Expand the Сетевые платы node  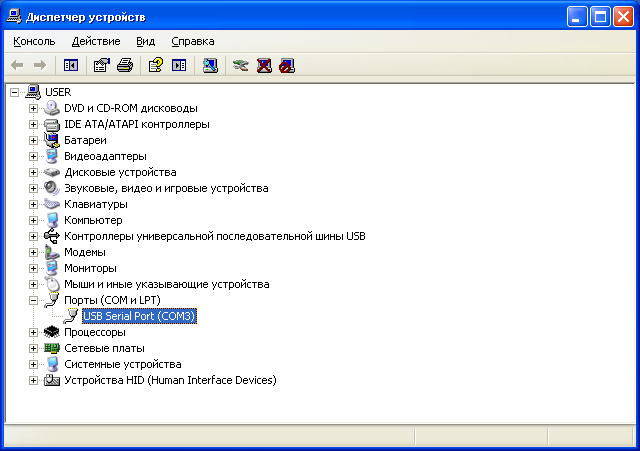point(33,348)
